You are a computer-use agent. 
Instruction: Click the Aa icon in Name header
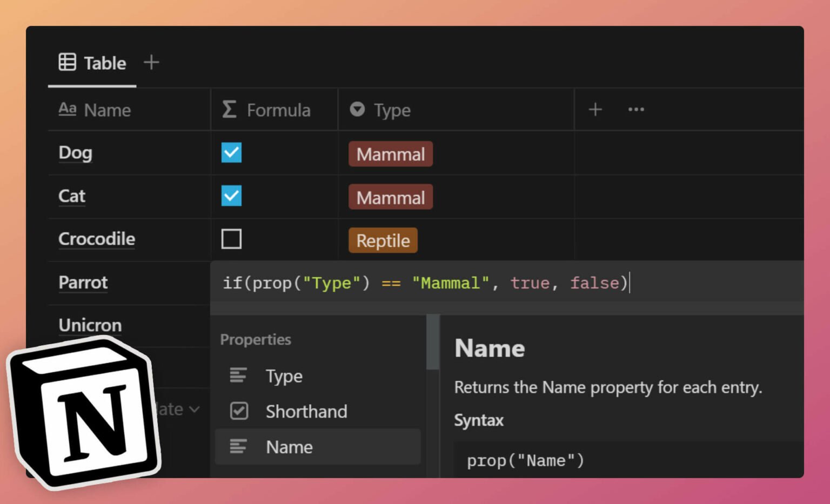tap(68, 109)
